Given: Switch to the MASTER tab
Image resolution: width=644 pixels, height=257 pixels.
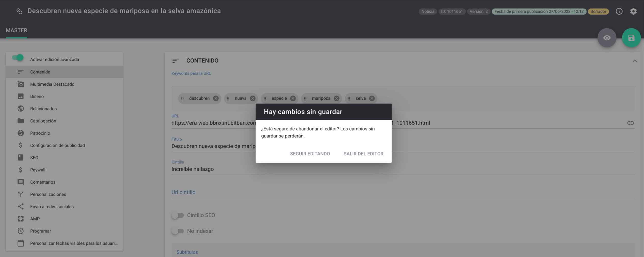Looking at the screenshot, I should (x=16, y=30).
